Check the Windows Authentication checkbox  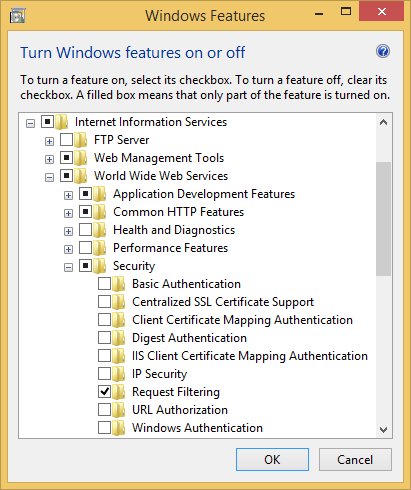pos(104,428)
